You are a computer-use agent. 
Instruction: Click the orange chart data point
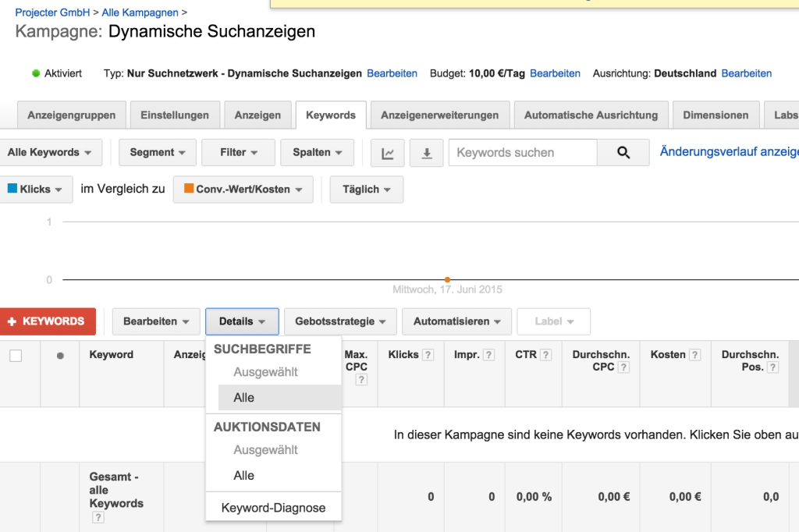[x=447, y=279]
